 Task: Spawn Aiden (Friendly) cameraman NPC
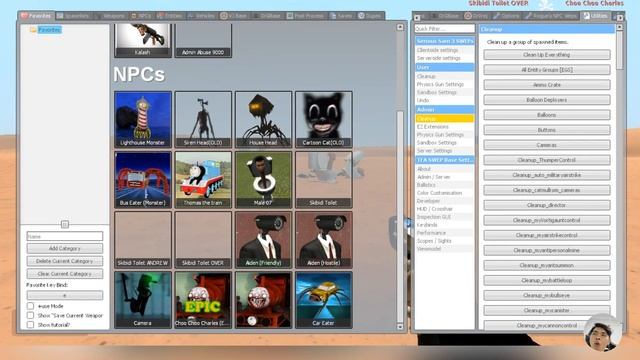[263, 240]
